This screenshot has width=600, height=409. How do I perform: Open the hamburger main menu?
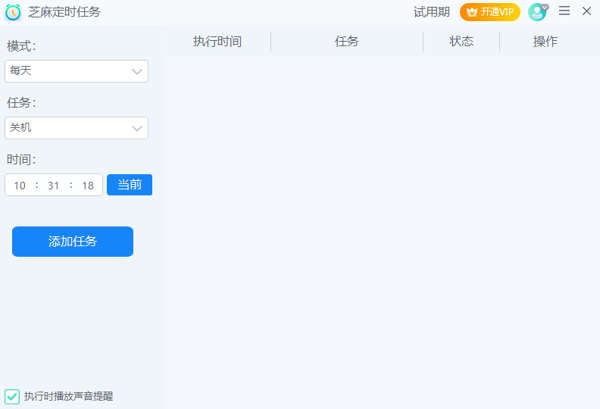[x=565, y=11]
